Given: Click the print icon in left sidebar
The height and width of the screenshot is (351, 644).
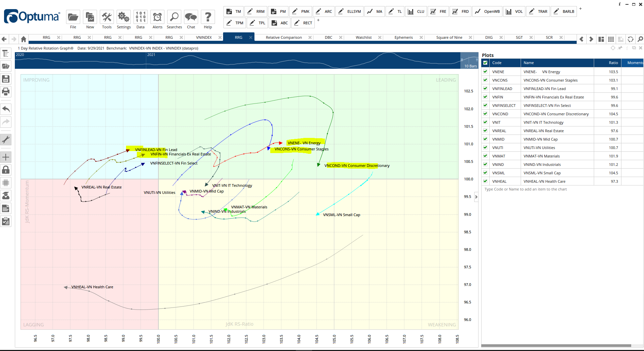Looking at the screenshot, I should [6, 92].
